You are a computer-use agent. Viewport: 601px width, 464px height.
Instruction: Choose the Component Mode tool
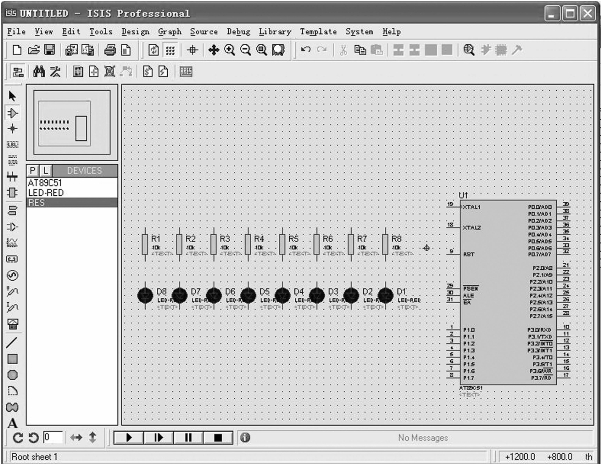[x=12, y=113]
